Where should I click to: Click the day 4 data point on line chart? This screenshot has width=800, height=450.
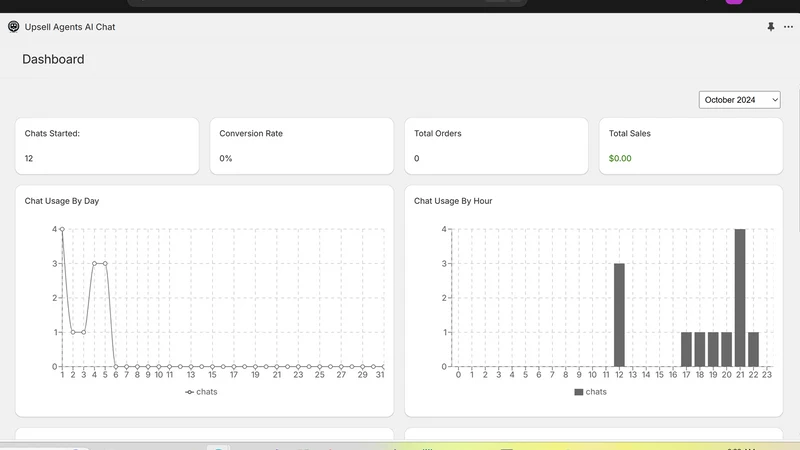(94, 263)
